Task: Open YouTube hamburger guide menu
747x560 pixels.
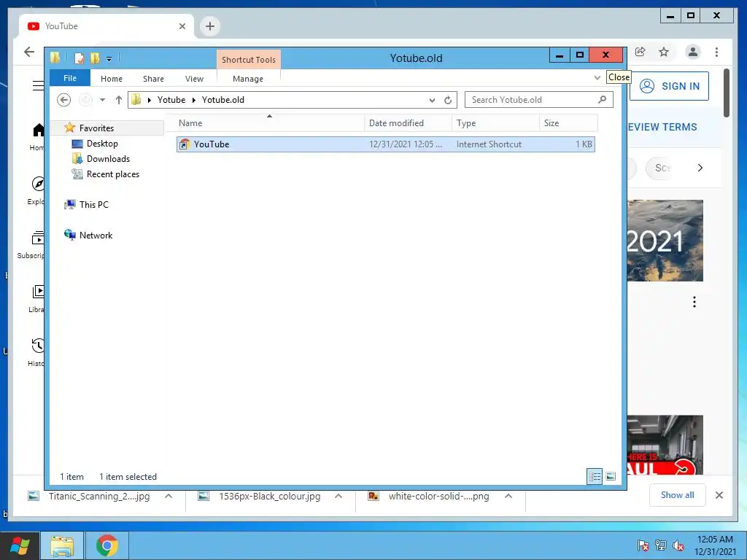Action: pyautogui.click(x=38, y=86)
